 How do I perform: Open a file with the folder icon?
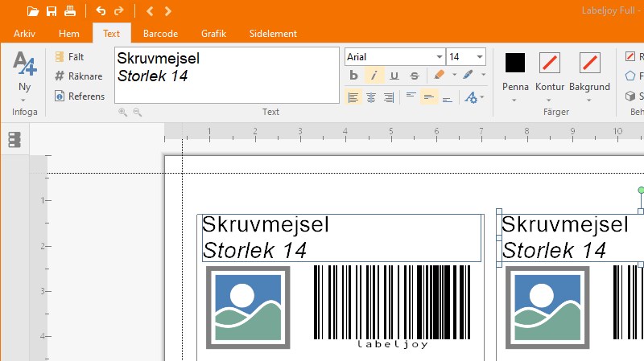pos(32,11)
